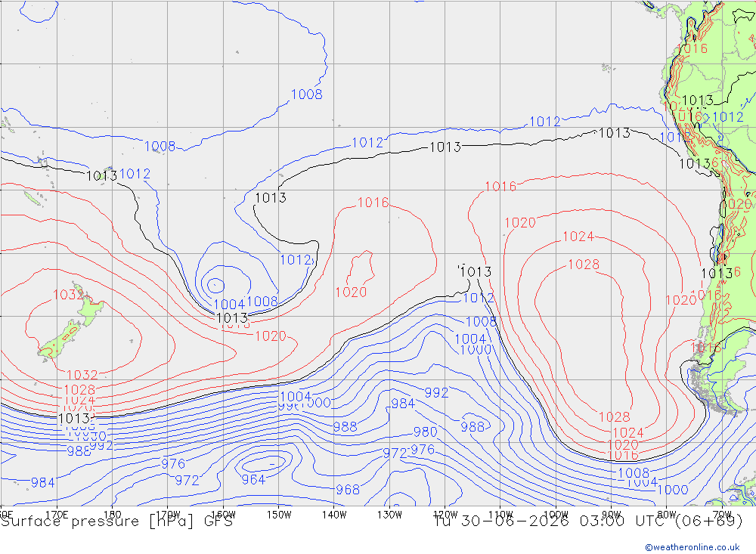Click the 1013 label beside the blue 1012 near 180
The height and width of the screenshot is (554, 756).
click(x=101, y=175)
